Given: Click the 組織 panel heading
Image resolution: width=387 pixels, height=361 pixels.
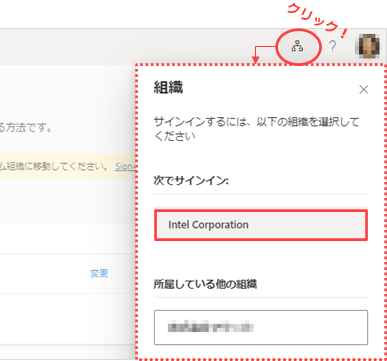Looking at the screenshot, I should (168, 88).
